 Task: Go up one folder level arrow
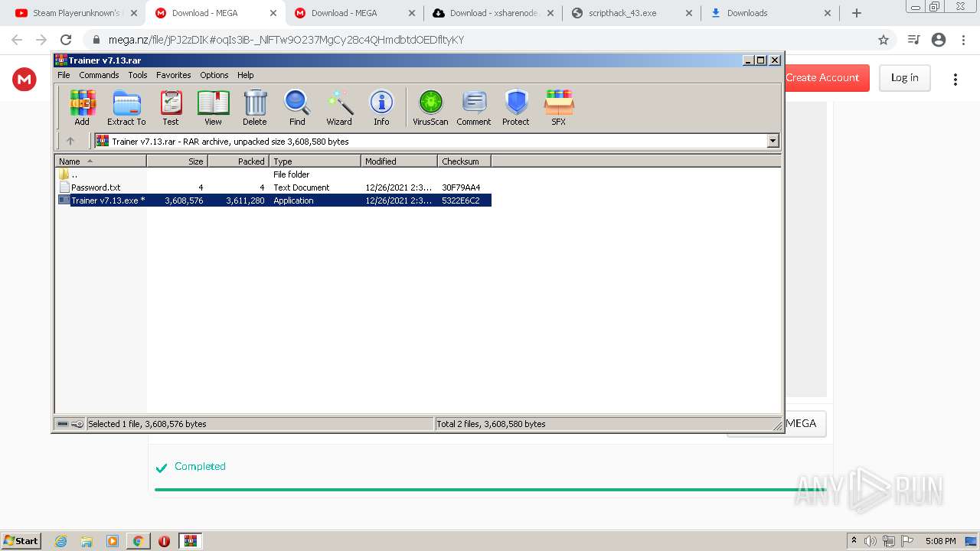tap(70, 141)
